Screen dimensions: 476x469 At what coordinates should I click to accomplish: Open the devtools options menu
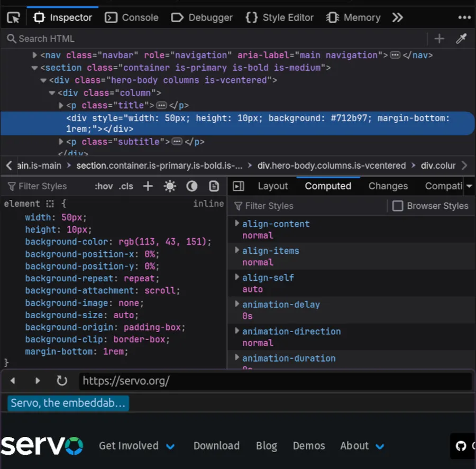464,17
